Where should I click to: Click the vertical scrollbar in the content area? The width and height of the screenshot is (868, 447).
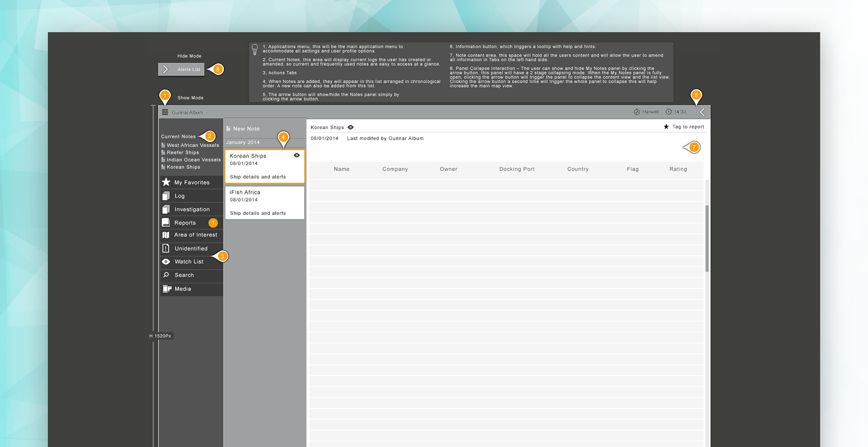coord(707,238)
